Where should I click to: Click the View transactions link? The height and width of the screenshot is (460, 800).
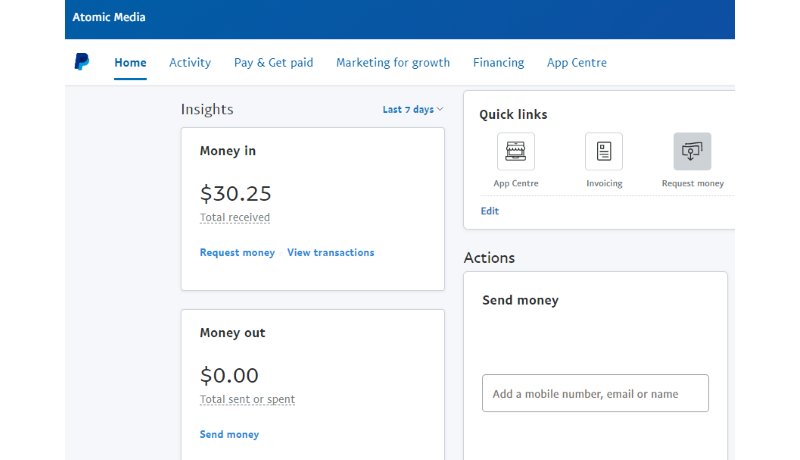point(330,253)
